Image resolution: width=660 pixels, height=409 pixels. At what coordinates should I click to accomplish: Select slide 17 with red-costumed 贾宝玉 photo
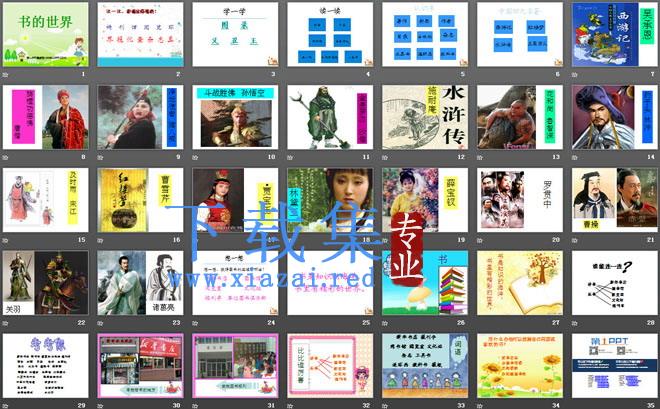[235, 200]
